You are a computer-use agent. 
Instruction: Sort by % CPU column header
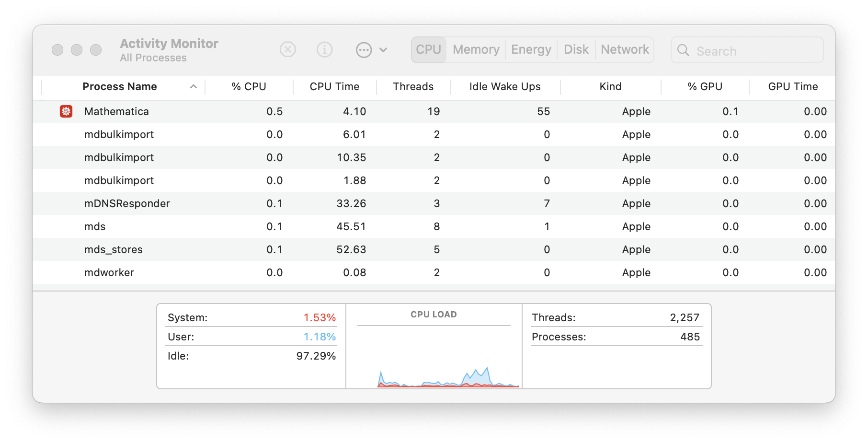(x=249, y=87)
